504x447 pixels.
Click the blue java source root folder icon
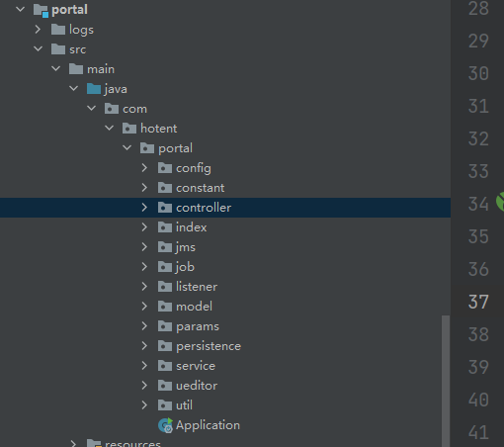pyautogui.click(x=94, y=89)
